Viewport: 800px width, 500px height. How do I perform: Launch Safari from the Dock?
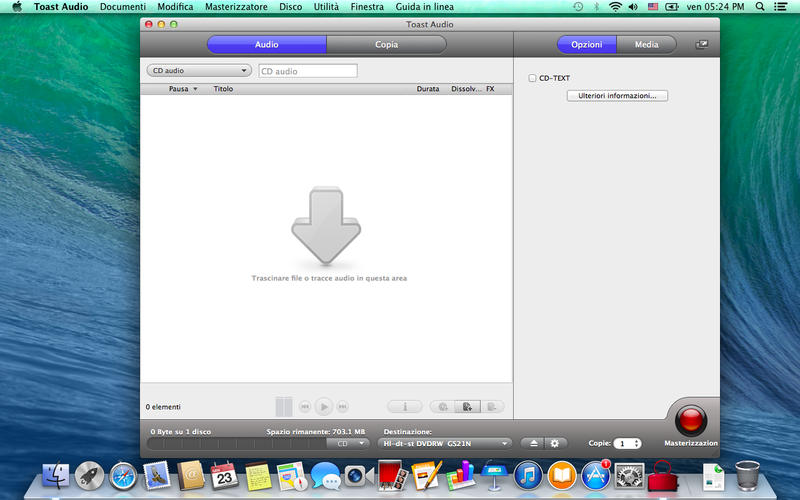[123, 476]
